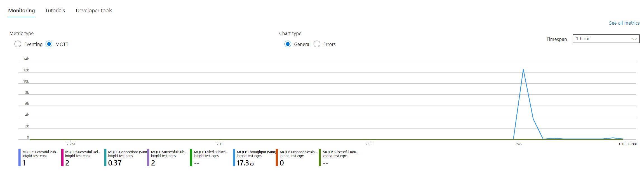This screenshot has width=644, height=175.
Task: Click the throughput spike peak on chart
Action: click(523, 70)
